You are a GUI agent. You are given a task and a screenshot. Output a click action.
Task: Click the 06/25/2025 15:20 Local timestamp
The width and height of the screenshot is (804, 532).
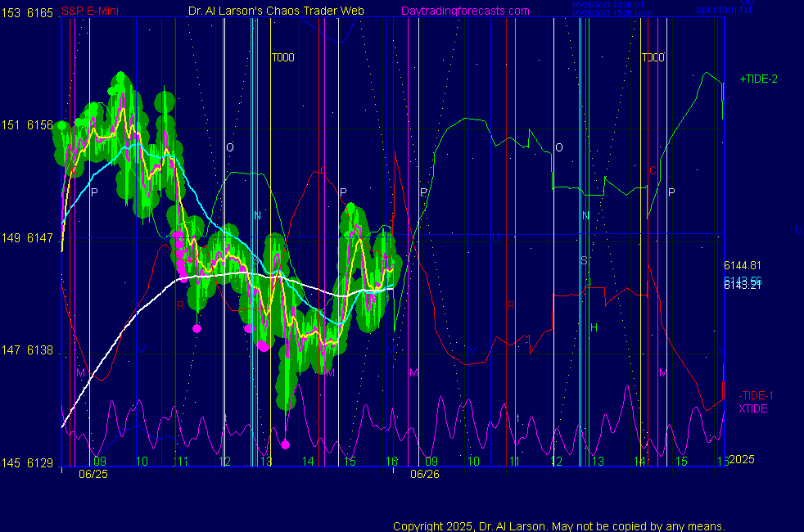click(x=612, y=13)
